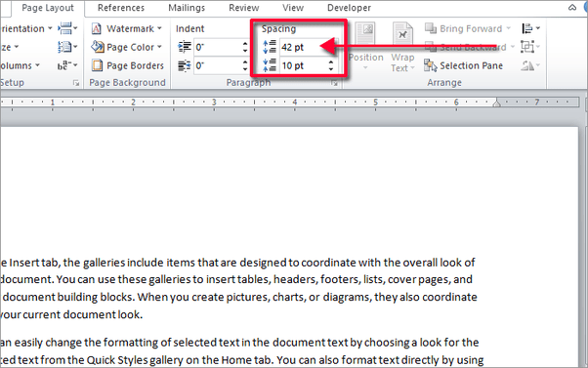Click "document building blocks" in the body text
This screenshot has width=588, height=368.
pos(68,297)
